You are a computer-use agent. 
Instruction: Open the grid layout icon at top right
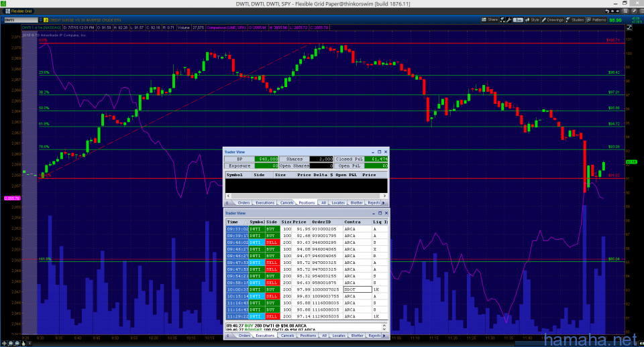(x=625, y=11)
